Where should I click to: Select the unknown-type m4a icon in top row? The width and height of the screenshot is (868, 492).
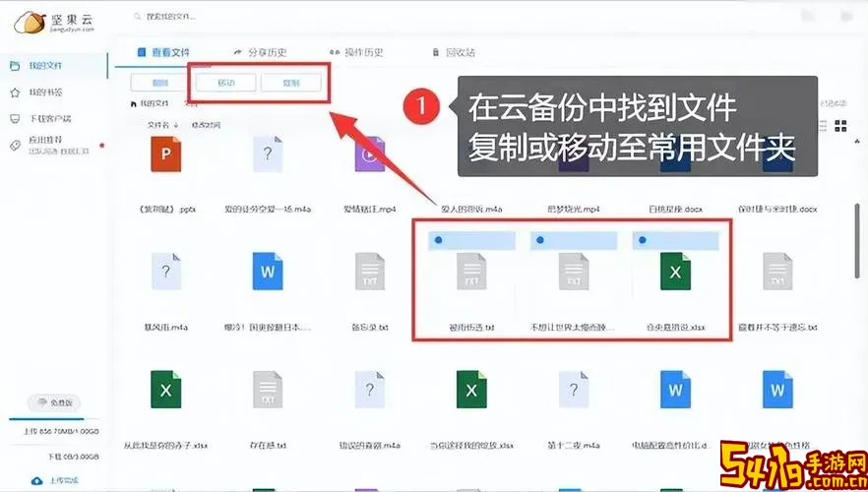[268, 154]
